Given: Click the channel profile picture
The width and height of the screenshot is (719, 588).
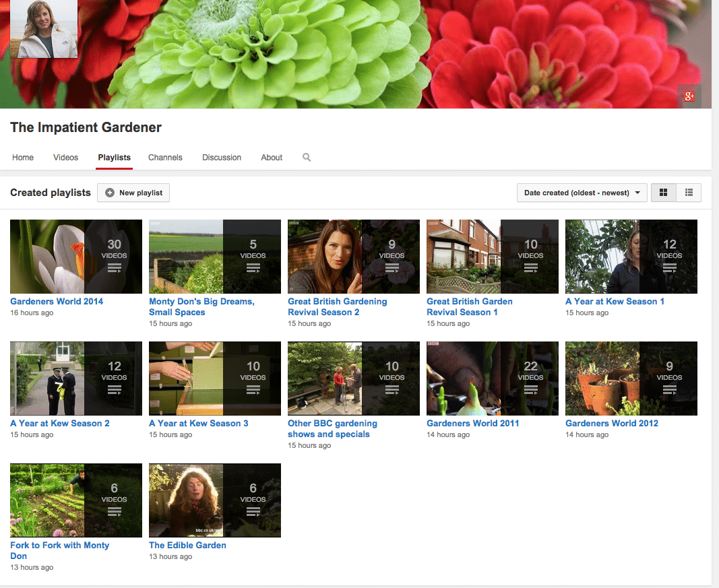Looking at the screenshot, I should click(x=44, y=29).
